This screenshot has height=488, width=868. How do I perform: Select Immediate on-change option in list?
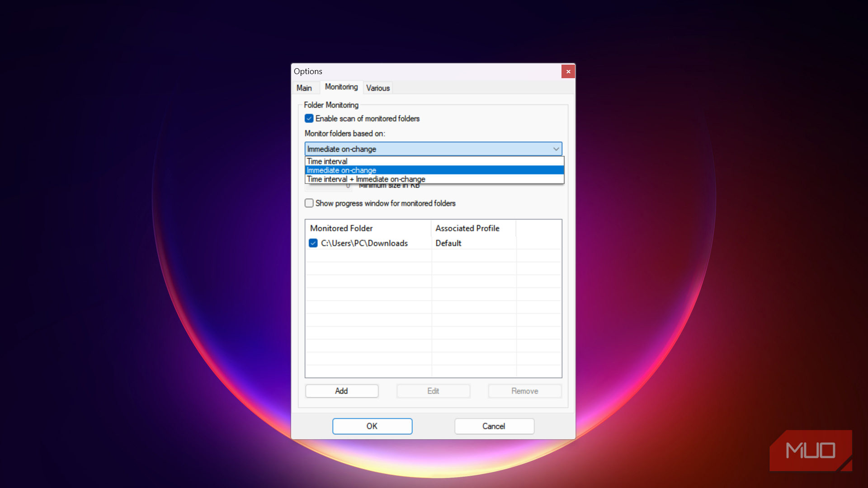click(434, 170)
